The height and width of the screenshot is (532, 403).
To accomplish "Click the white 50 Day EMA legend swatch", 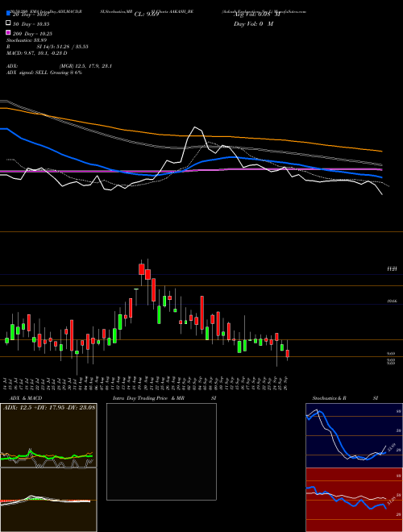I will click(x=9, y=23).
